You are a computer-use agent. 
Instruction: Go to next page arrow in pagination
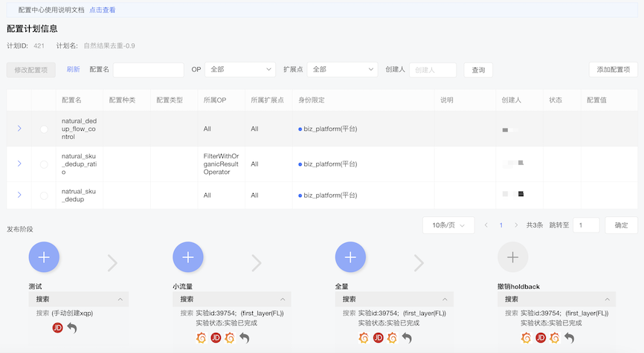(516, 225)
